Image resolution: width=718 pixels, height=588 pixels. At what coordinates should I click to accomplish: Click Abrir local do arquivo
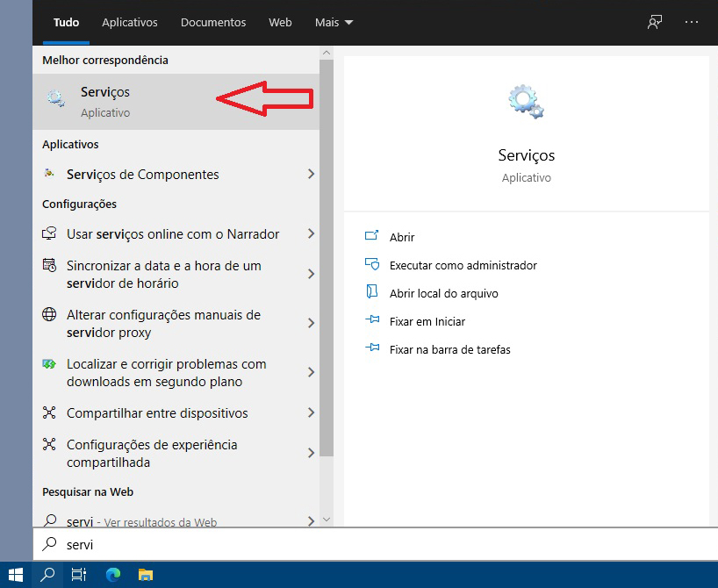click(x=443, y=293)
